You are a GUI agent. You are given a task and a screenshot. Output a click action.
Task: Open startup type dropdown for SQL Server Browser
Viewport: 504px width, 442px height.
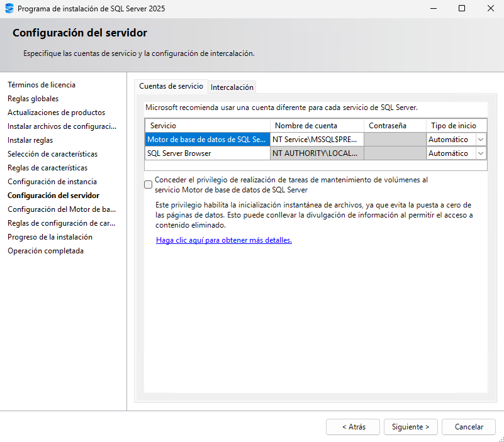point(481,153)
